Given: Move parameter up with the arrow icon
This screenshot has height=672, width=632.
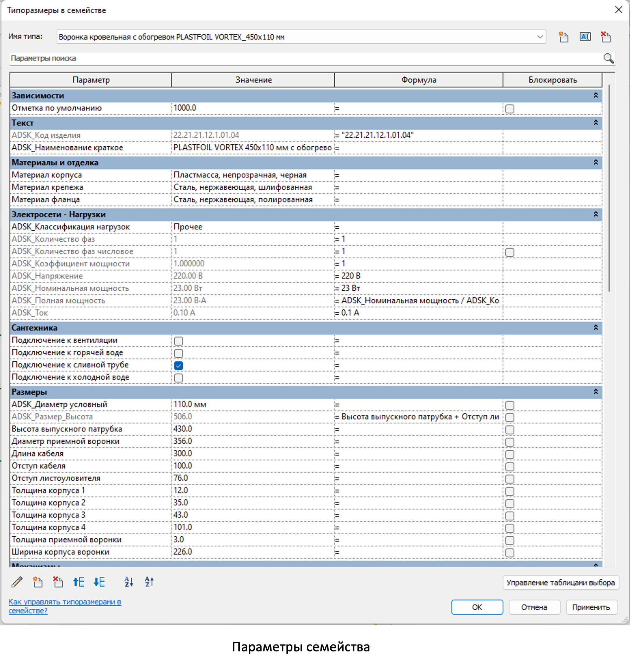Looking at the screenshot, I should click(x=79, y=582).
